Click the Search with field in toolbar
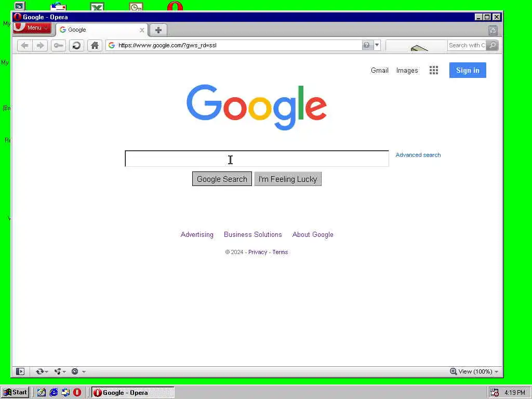This screenshot has width=532, height=399. tap(467, 45)
